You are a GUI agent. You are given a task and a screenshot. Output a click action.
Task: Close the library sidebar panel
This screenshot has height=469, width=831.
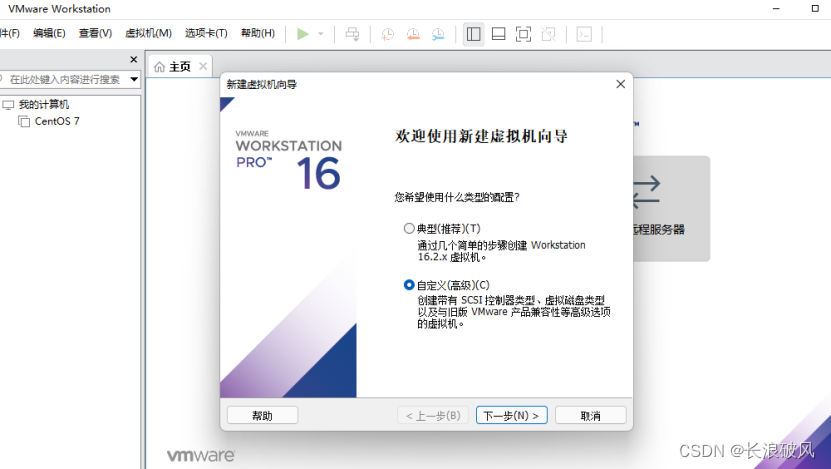[x=134, y=59]
